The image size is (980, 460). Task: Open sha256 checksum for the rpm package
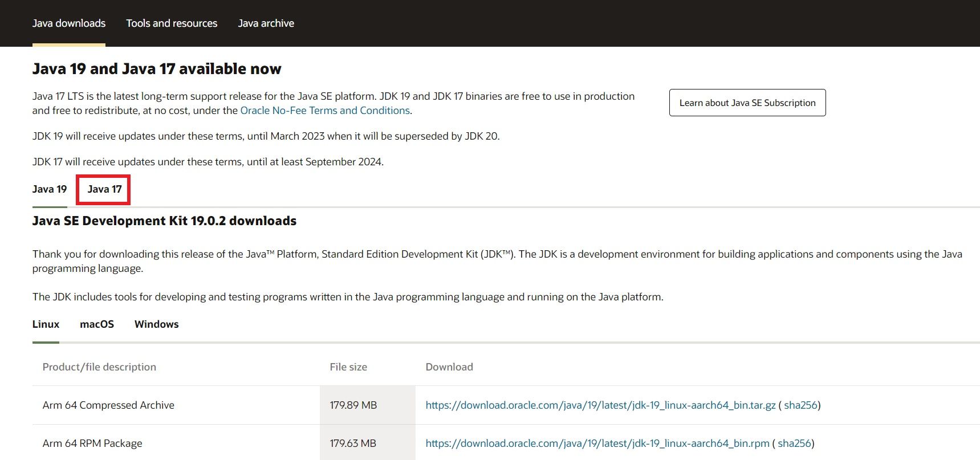[794, 443]
